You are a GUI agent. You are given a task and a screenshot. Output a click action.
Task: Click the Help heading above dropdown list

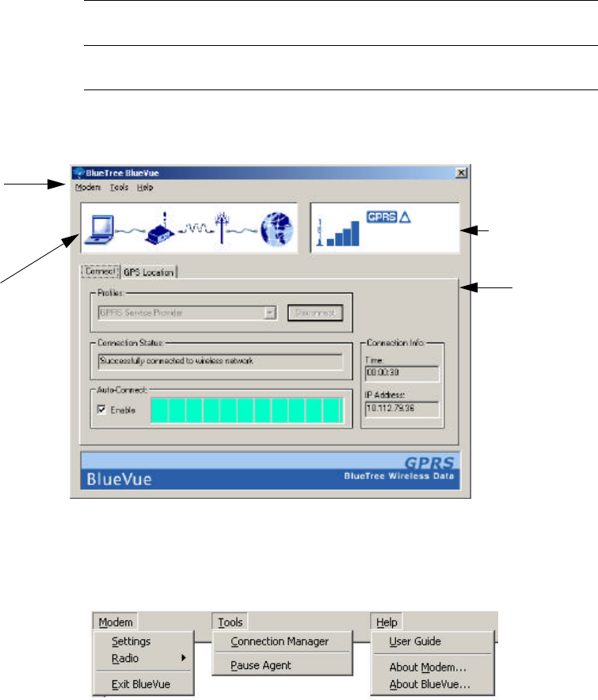coord(387,622)
